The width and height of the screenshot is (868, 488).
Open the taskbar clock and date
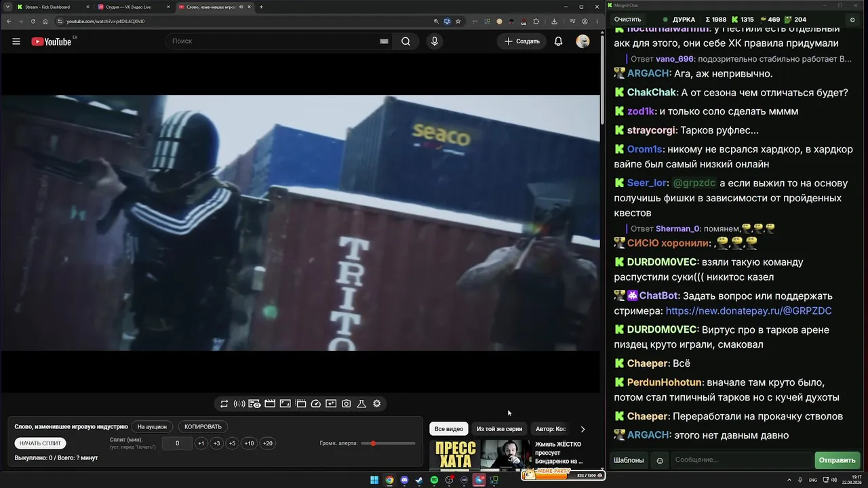click(x=852, y=481)
